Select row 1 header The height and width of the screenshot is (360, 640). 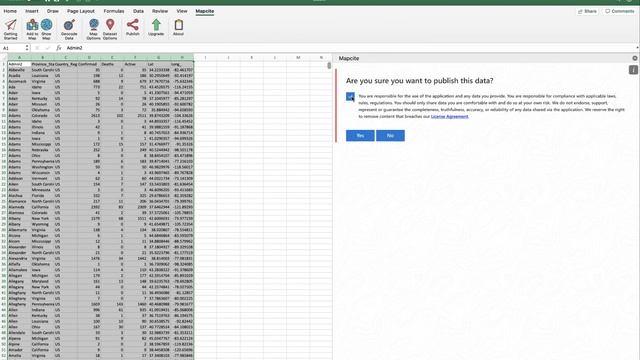tap(4, 64)
